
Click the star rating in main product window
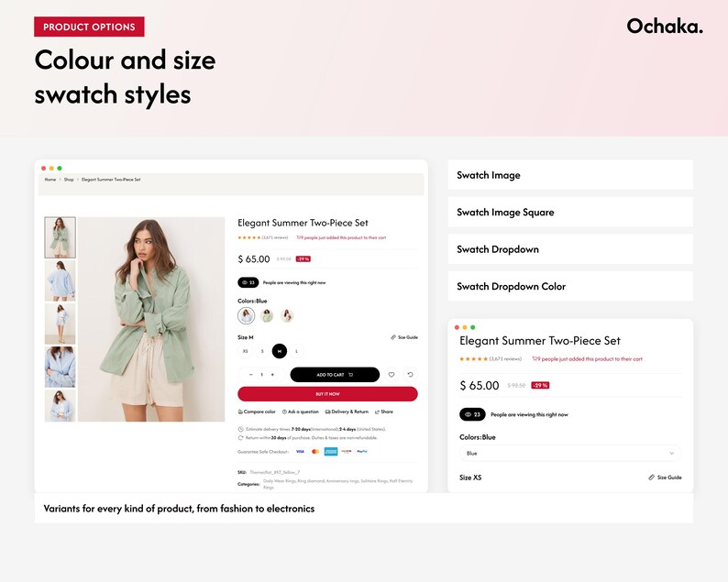pos(248,237)
